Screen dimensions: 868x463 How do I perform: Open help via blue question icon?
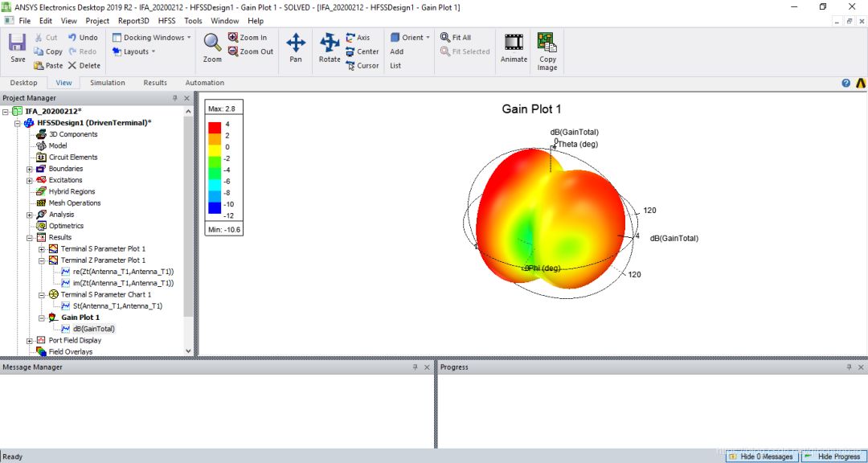point(845,83)
